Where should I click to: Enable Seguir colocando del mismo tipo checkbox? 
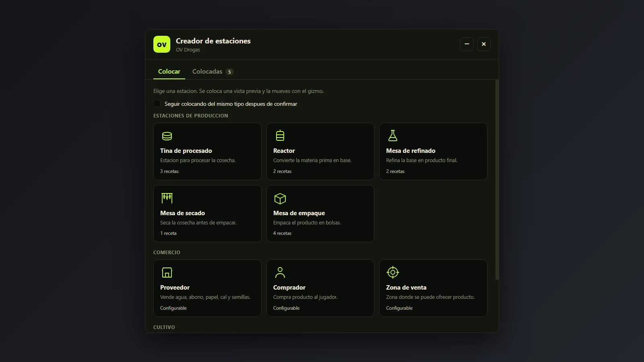157,103
